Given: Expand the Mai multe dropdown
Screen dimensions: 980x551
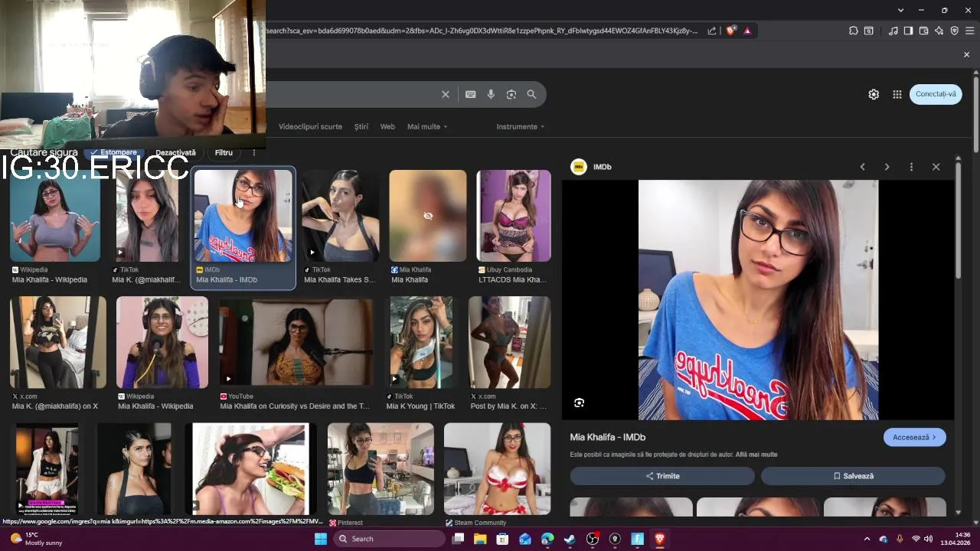Looking at the screenshot, I should [x=427, y=126].
